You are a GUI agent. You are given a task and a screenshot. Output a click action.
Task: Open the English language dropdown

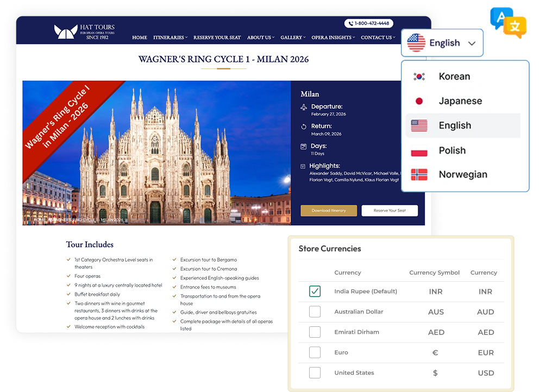tap(442, 43)
